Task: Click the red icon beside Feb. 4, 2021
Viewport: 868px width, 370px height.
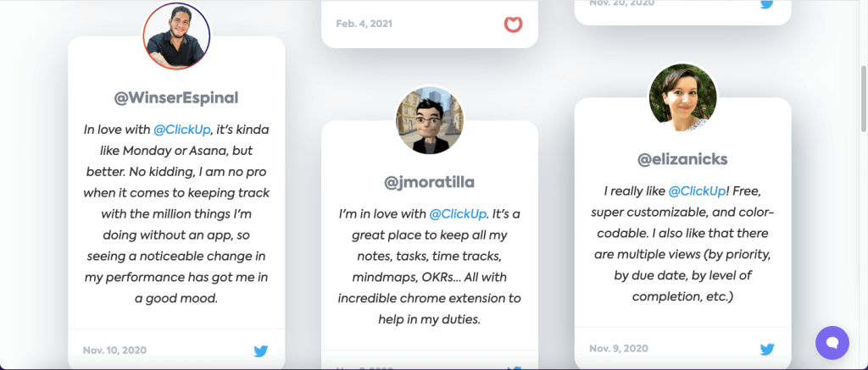Action: pos(513,24)
